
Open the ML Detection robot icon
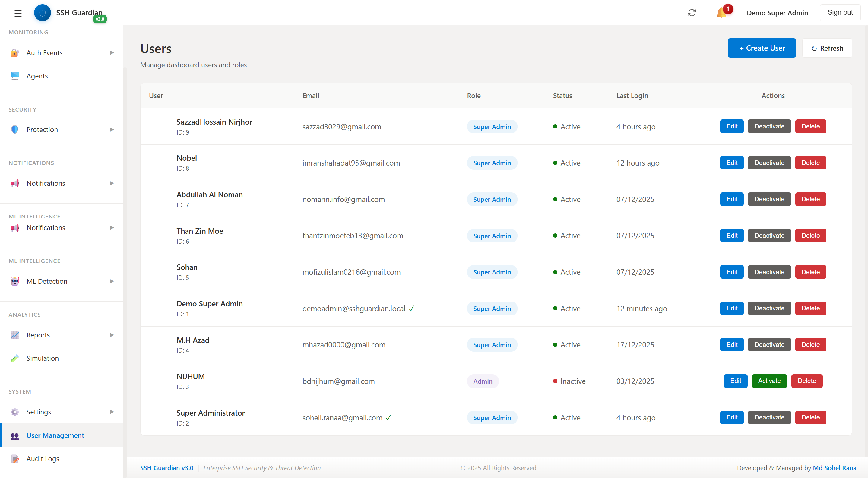click(x=15, y=281)
